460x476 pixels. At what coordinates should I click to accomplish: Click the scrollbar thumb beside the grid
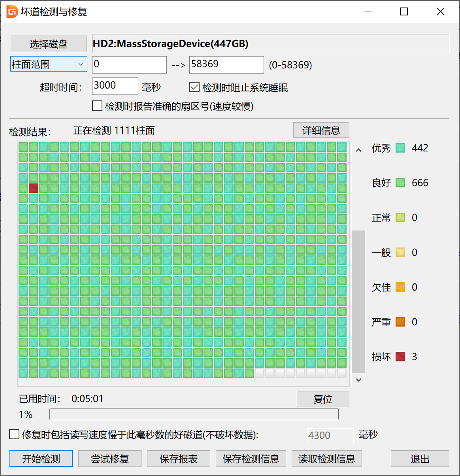[358, 302]
